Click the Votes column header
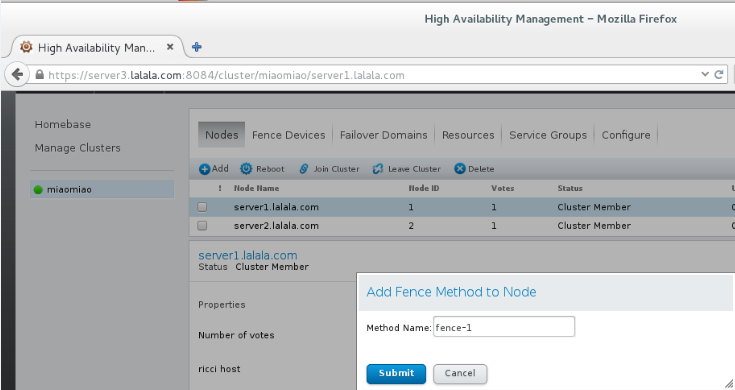Image resolution: width=735 pixels, height=390 pixels. [502, 188]
